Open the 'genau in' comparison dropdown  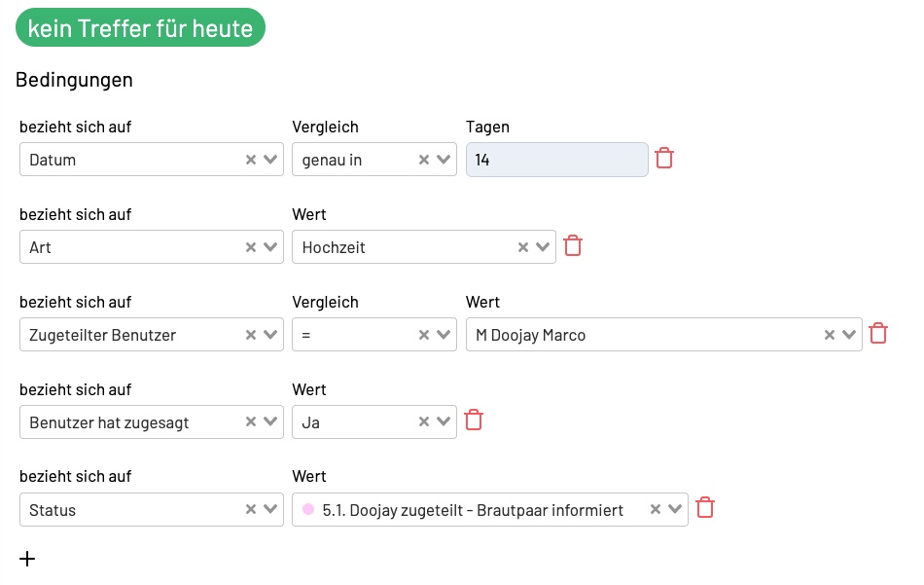pyautogui.click(x=444, y=160)
